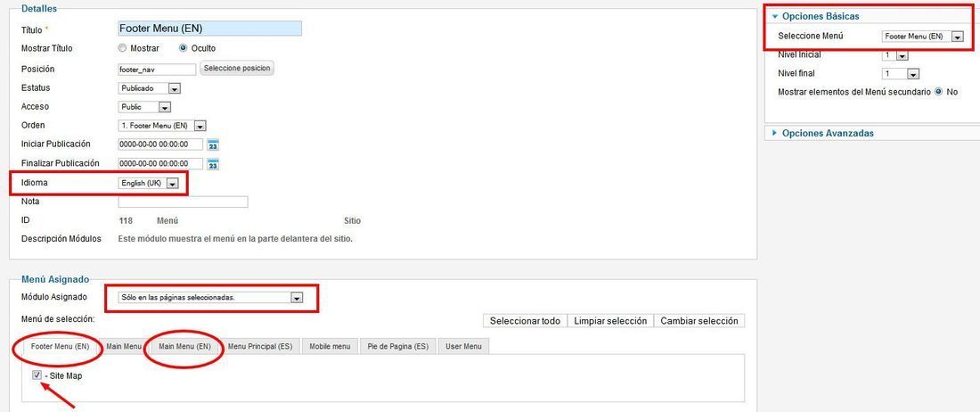Viewport: 980px width, 412px height.
Task: Click the ID value 118
Action: tap(126, 220)
